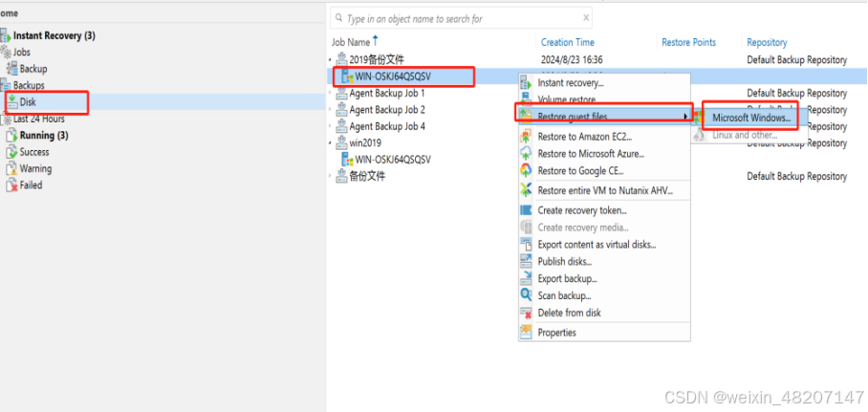Screen dimensions: 868x412
Task: Click the WIN-OSKJ64QSQSV machine icon under win2019
Action: [x=348, y=160]
